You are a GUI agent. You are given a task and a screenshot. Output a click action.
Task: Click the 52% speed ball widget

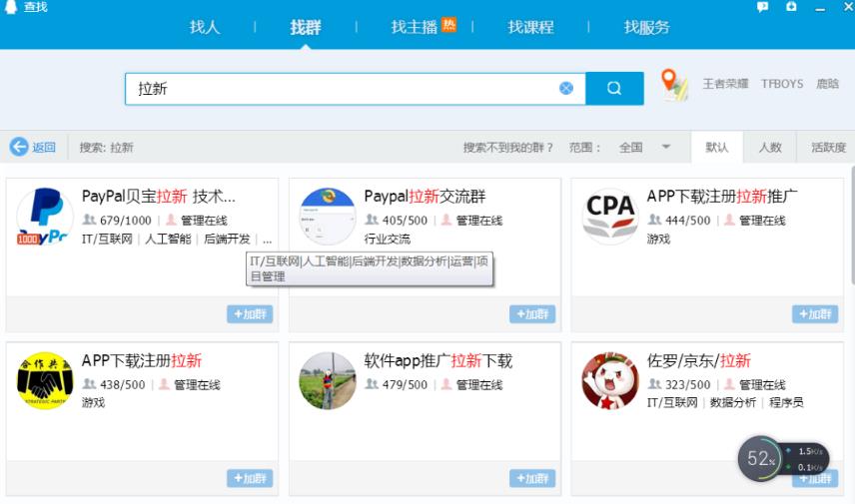(758, 459)
